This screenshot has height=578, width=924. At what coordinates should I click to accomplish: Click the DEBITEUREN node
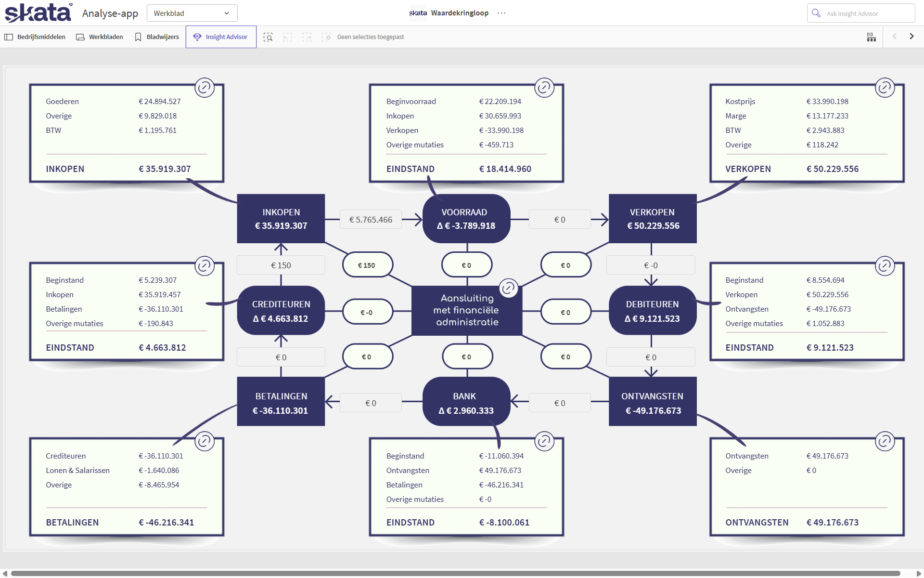(x=652, y=311)
